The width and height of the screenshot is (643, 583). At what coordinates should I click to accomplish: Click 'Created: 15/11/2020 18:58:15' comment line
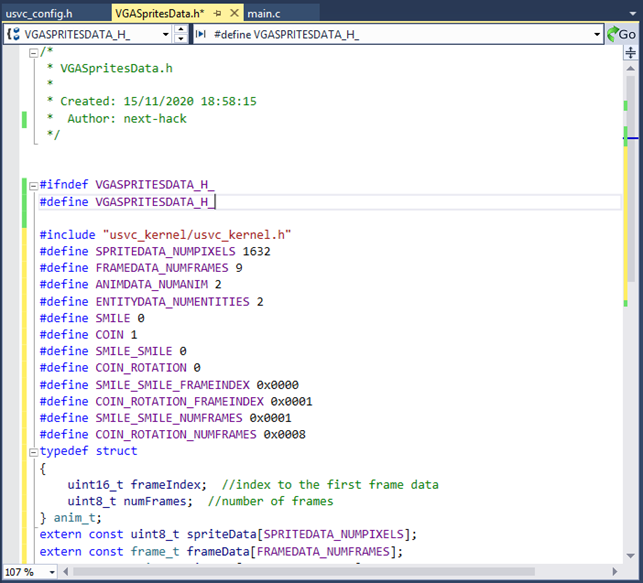(158, 101)
